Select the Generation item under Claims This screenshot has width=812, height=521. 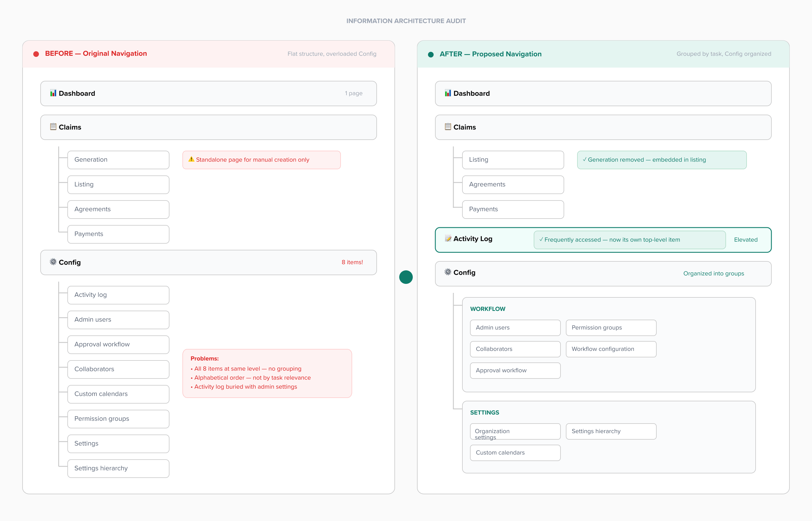click(x=118, y=159)
